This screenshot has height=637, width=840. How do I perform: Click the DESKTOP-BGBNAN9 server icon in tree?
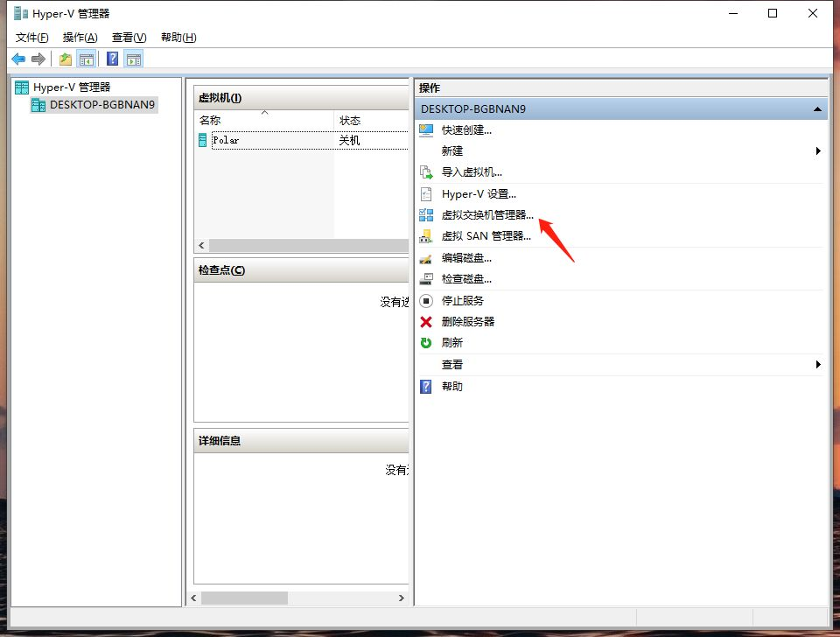38,105
